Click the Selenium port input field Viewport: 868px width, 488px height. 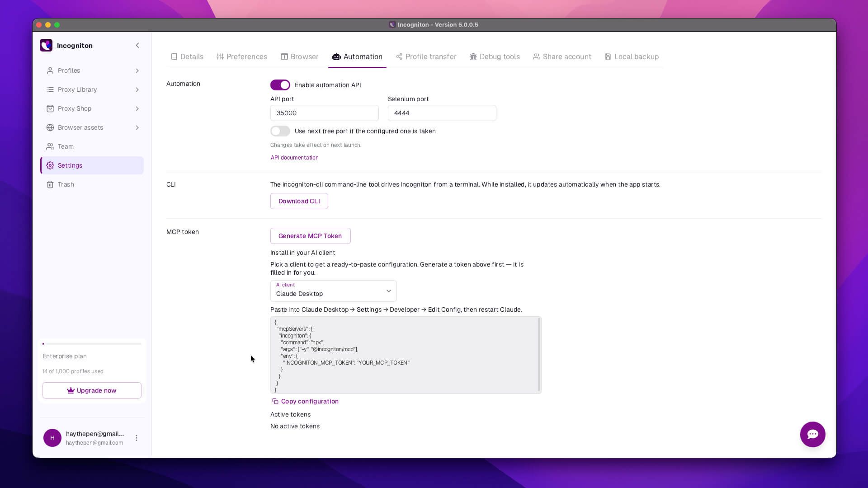[x=442, y=113]
